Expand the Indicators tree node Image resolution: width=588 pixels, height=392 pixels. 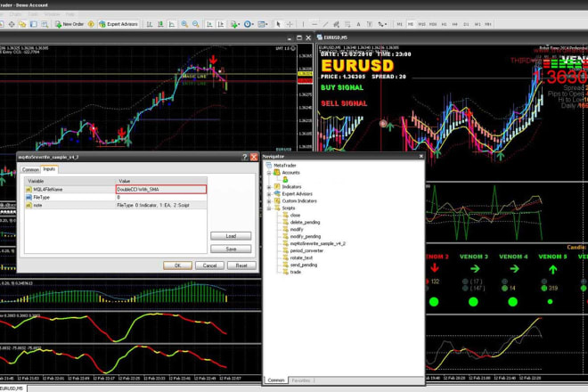[x=269, y=187]
